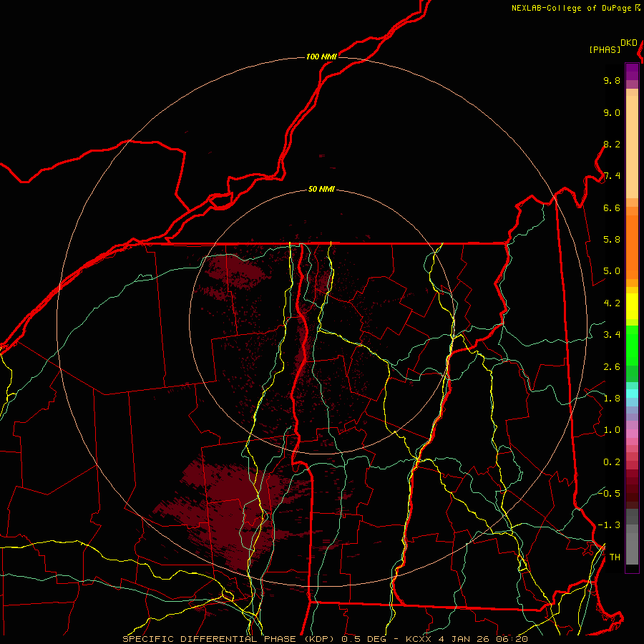Click the NEXLAB-College of DuPage credit text
The width and height of the screenshot is (644, 644).
[572, 8]
